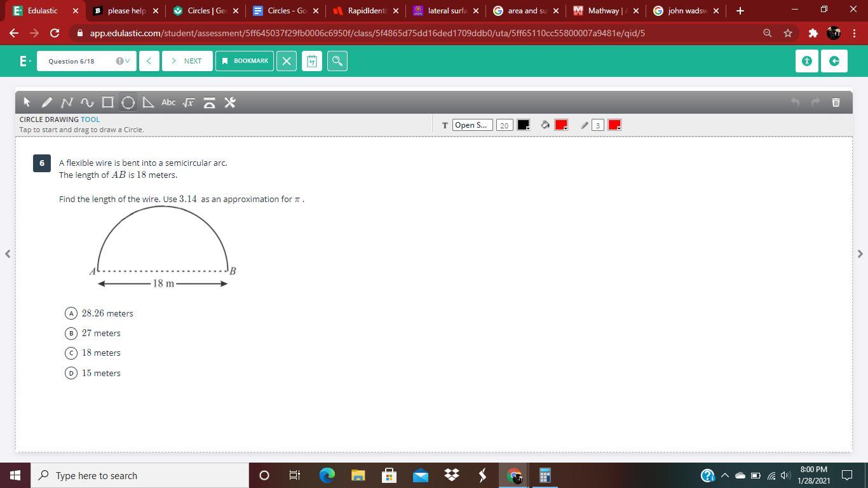Click the Windows search box

[x=140, y=475]
